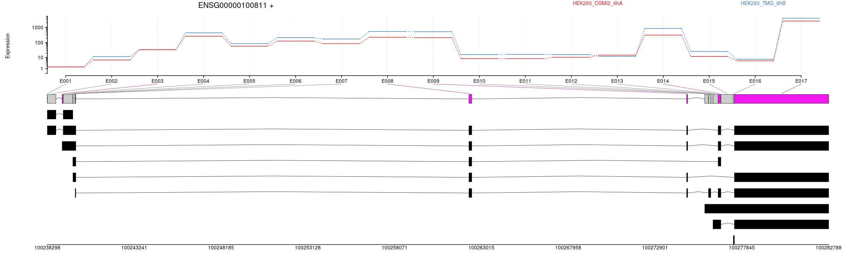Image resolution: width=868 pixels, height=253 pixels.
Task: Click genomic coordinate 100243241
Action: coord(134,248)
